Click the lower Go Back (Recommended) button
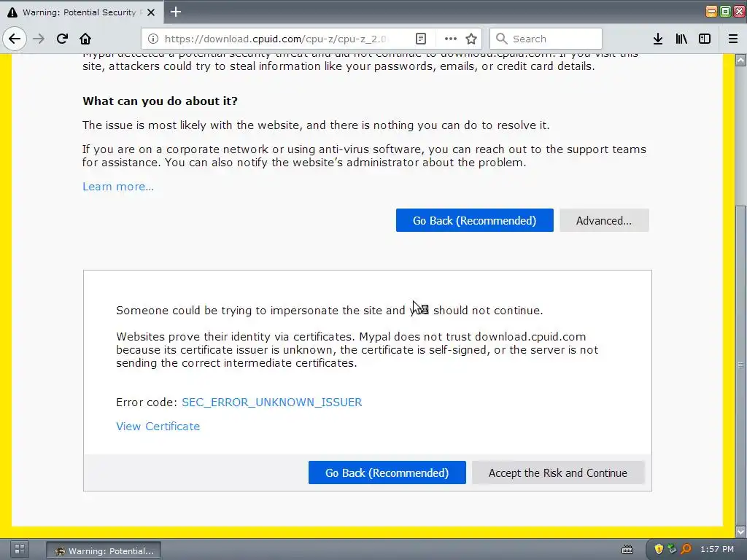This screenshot has height=560, width=747. click(x=387, y=472)
